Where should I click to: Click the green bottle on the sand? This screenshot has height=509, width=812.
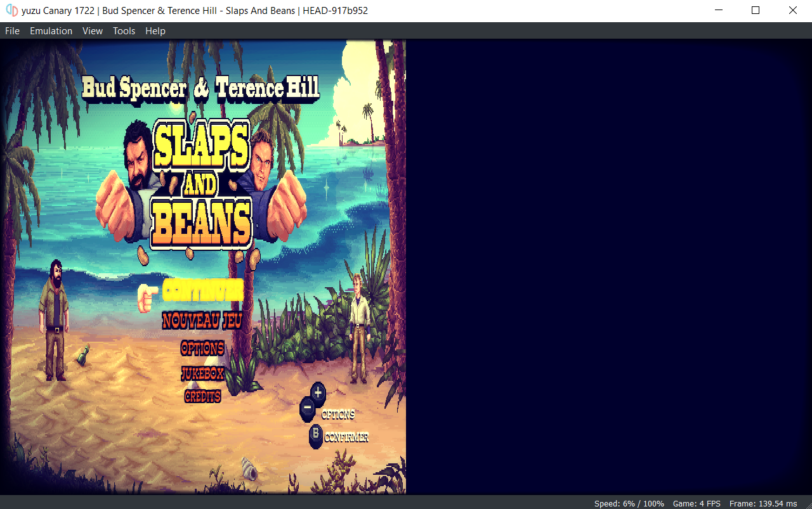pyautogui.click(x=82, y=355)
